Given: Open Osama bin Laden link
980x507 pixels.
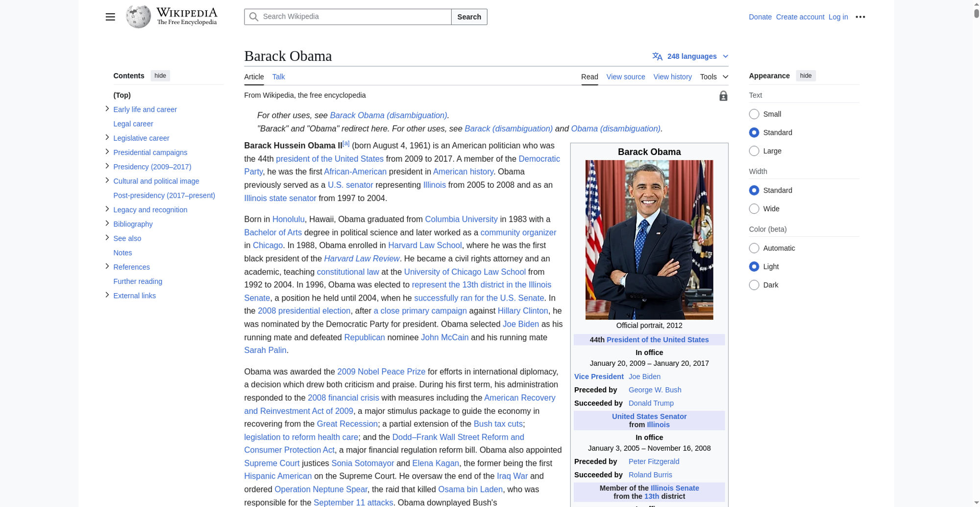Looking at the screenshot, I should click(470, 489).
